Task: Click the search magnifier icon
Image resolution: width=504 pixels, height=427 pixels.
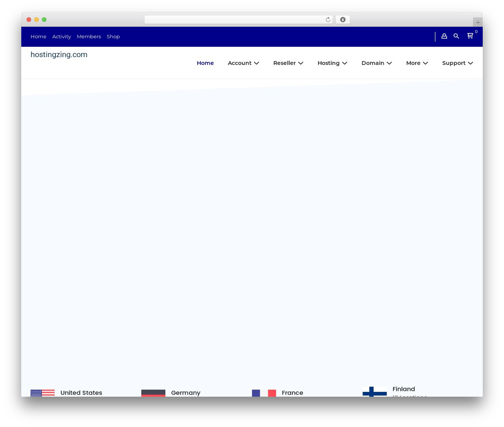Action: coord(456,36)
